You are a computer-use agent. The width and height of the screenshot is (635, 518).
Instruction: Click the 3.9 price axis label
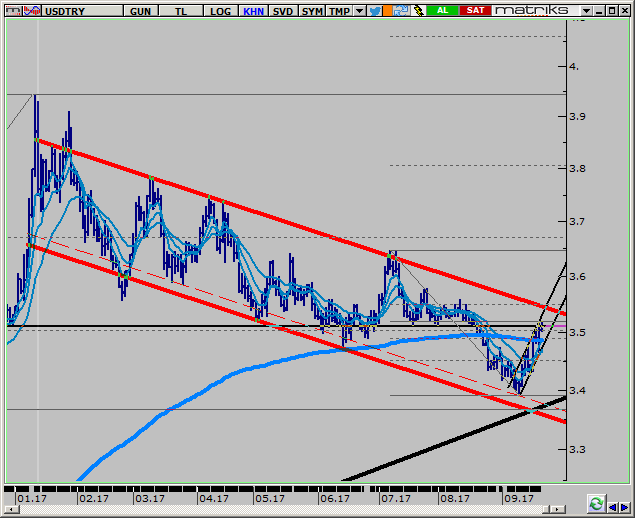point(577,117)
